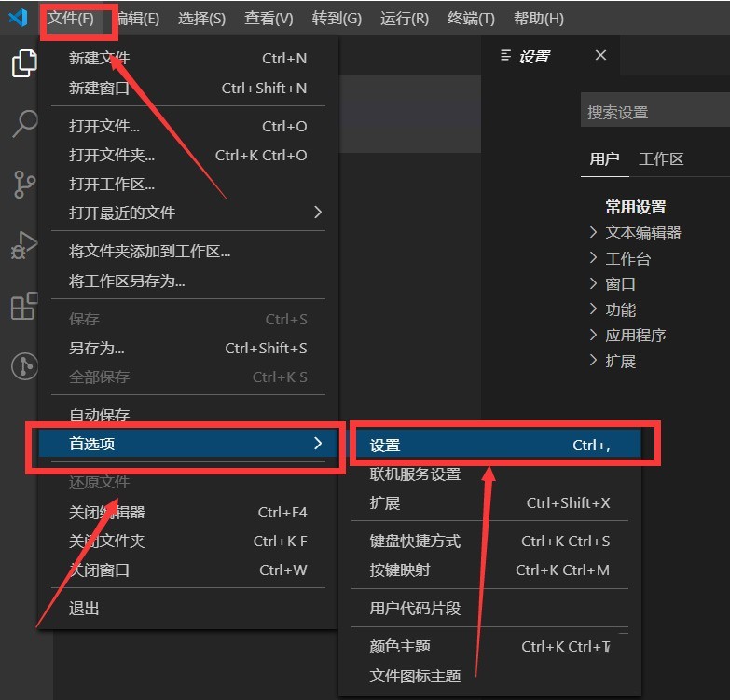The width and height of the screenshot is (730, 700).
Task: Choose 关闭窗口 menu entry
Action: (x=188, y=570)
